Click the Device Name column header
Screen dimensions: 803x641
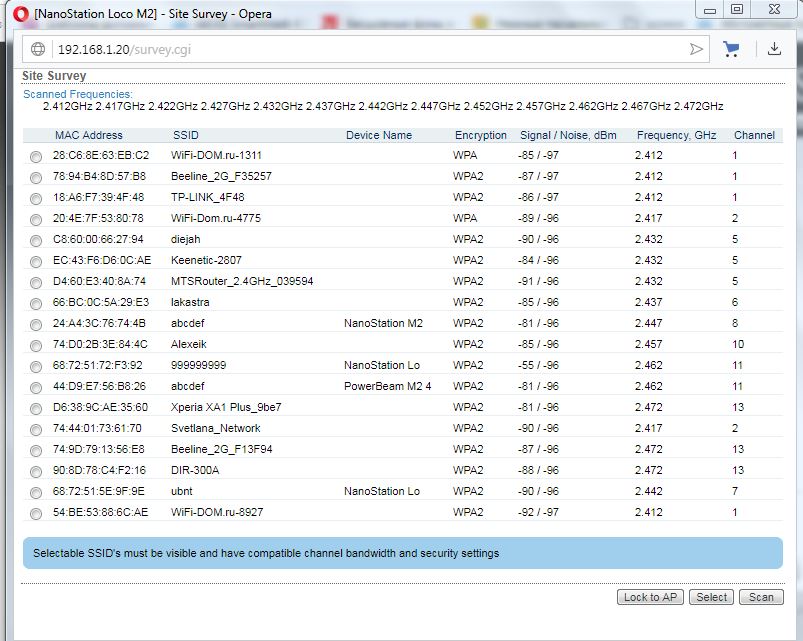click(x=379, y=135)
